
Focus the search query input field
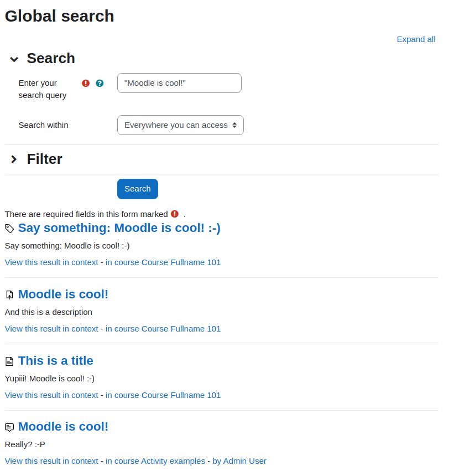(179, 83)
